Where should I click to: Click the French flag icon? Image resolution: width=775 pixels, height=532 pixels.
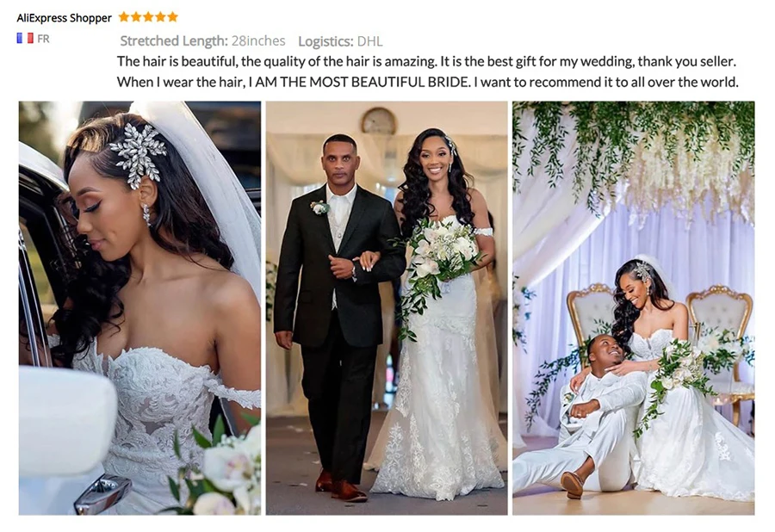[25, 39]
